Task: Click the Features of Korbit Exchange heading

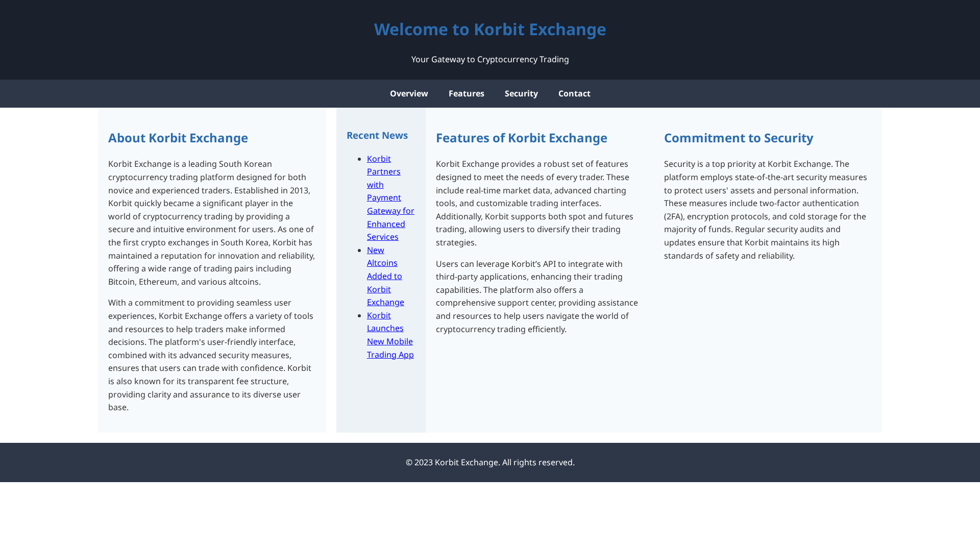Action: pos(522,138)
